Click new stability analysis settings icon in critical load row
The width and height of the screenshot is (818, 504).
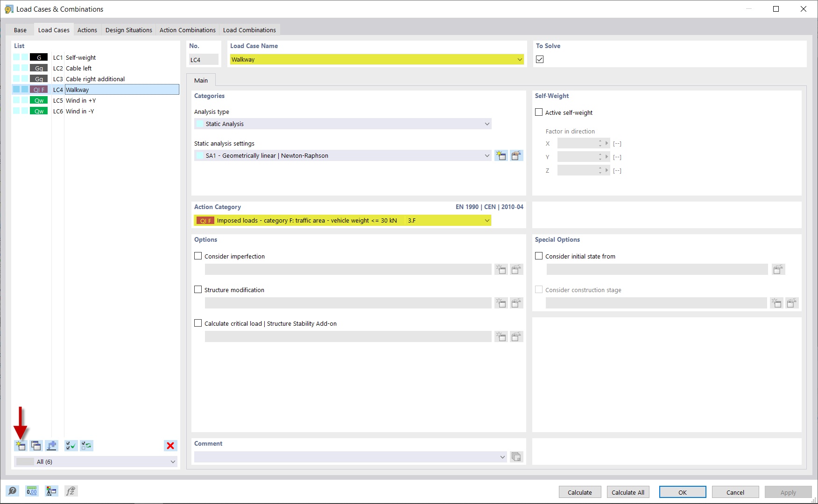(501, 336)
